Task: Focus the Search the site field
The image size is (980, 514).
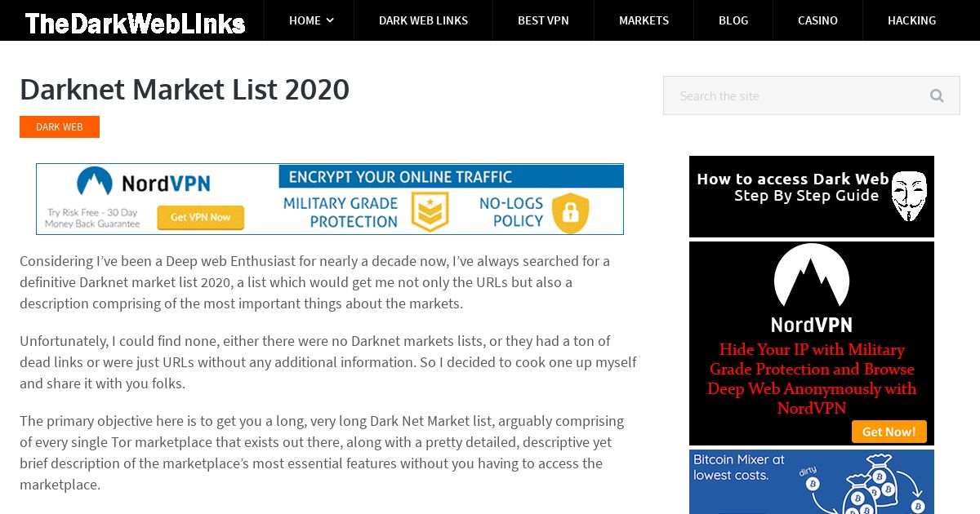Action: pos(811,95)
